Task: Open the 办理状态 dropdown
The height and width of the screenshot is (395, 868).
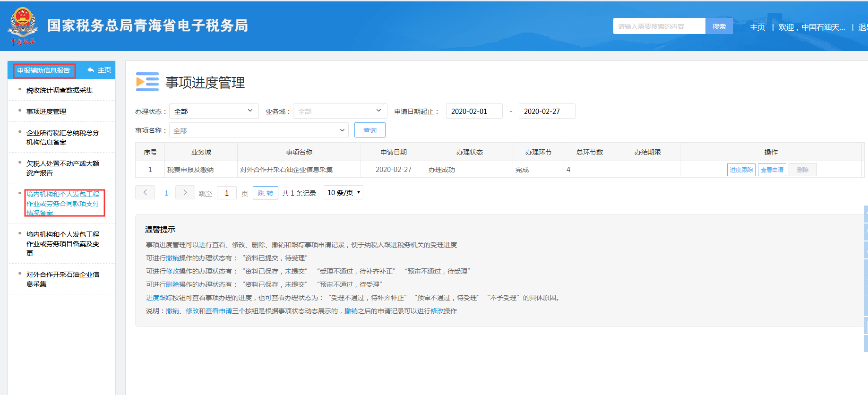Action: 214,111
